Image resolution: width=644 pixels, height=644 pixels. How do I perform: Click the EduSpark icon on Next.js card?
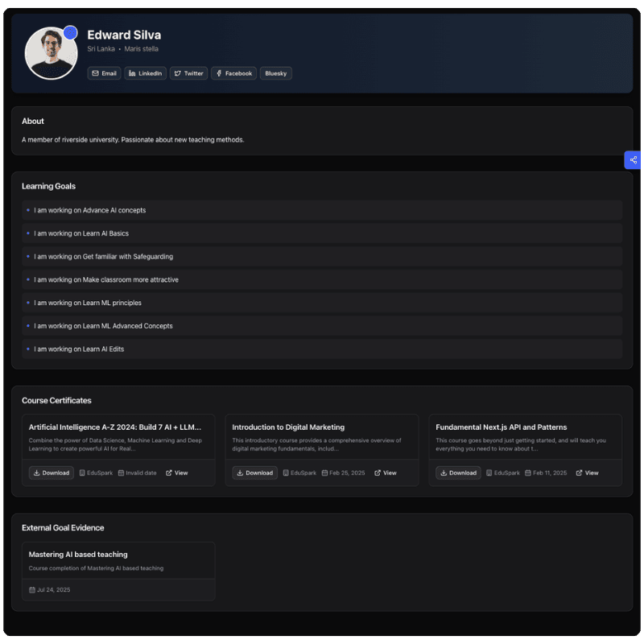point(489,473)
